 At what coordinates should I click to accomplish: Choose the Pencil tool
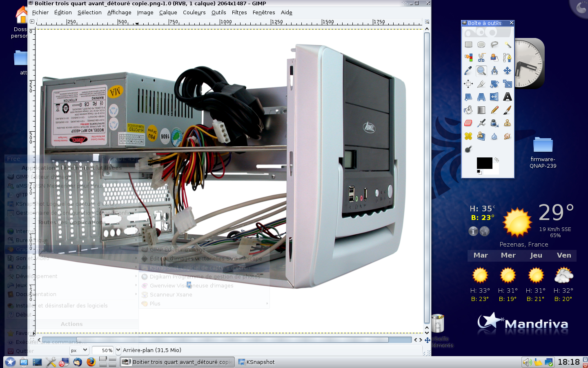pos(494,110)
